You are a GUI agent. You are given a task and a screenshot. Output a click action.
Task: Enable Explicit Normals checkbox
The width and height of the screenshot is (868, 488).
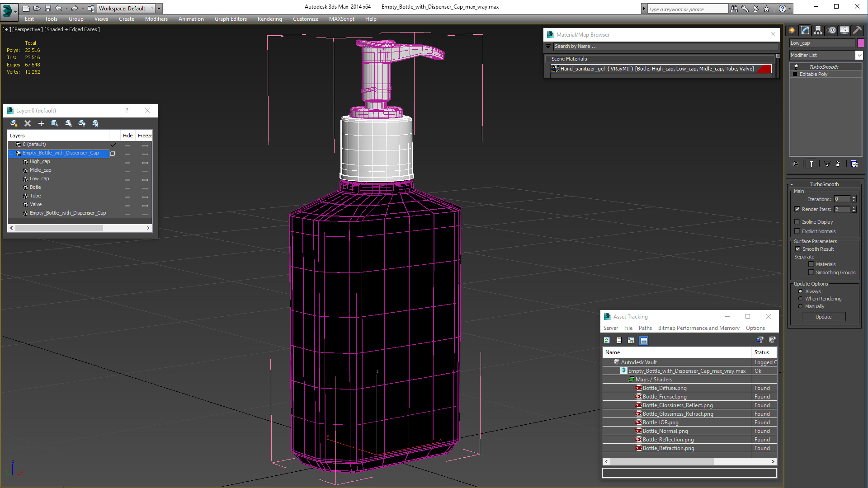(797, 231)
